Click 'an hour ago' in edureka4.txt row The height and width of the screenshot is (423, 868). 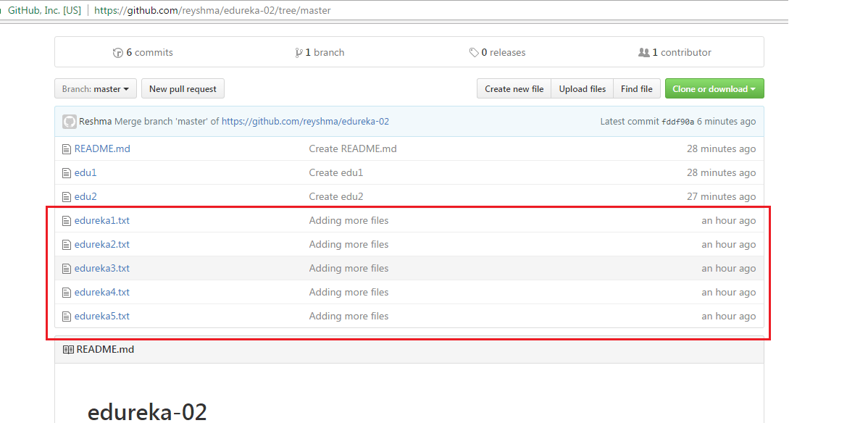pyautogui.click(x=728, y=292)
